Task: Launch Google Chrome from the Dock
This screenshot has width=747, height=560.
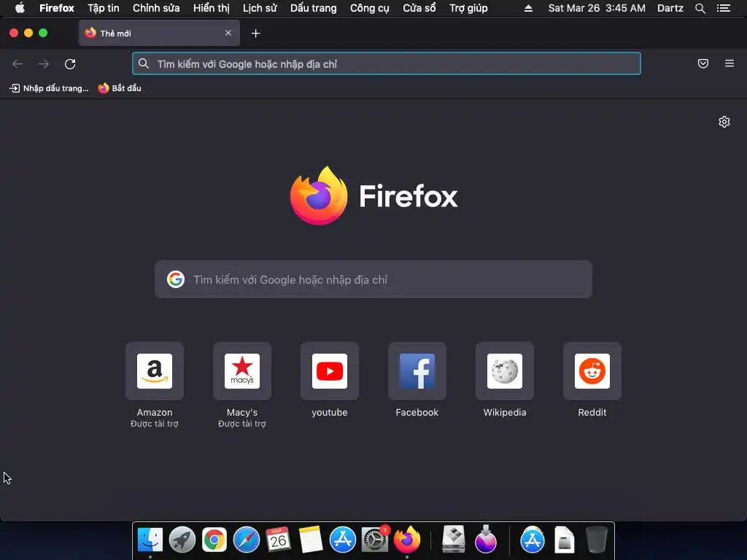Action: coord(214,540)
